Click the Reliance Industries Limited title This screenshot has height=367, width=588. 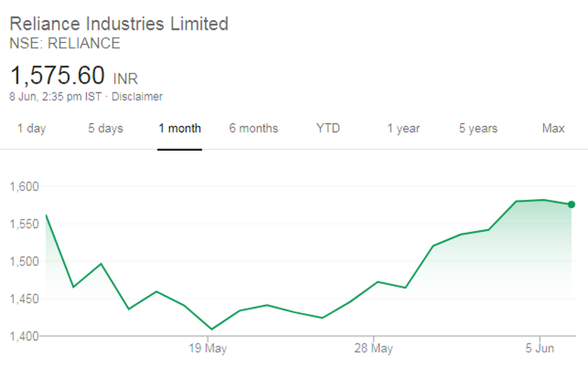pyautogui.click(x=119, y=24)
